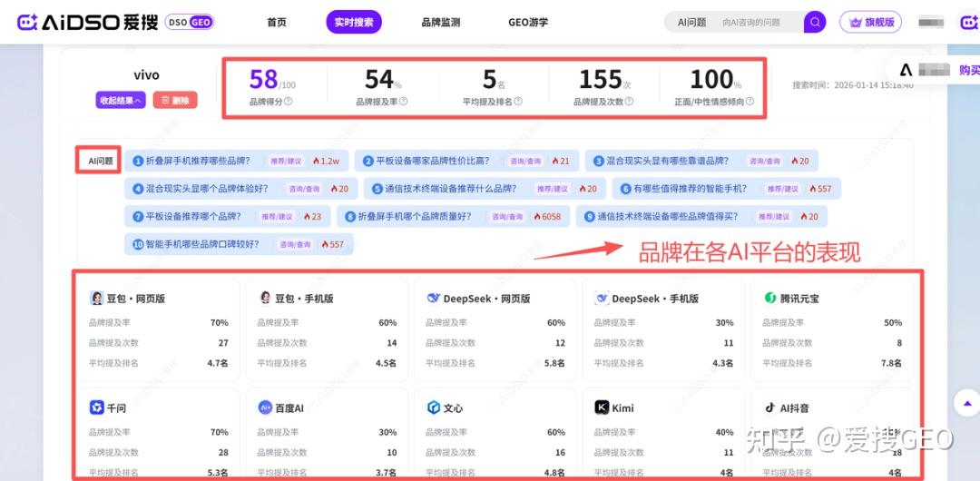
Task: Click 千问 品牌提及次数 28 value
Action: 223,452
